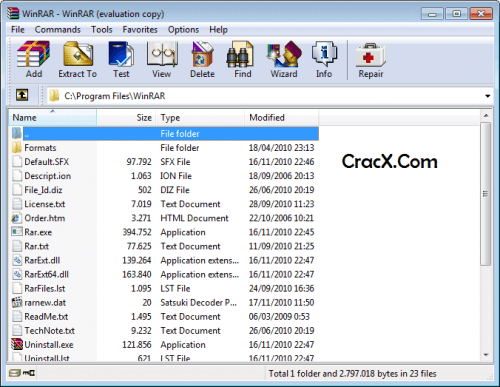The height and width of the screenshot is (387, 500).
Task: Click the 'HTML Document' type cell
Action: pos(194,218)
